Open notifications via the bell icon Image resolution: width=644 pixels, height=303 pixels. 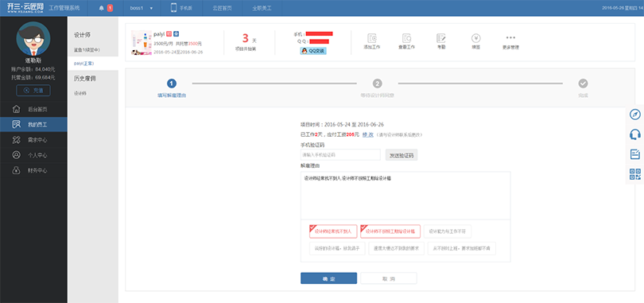[102, 8]
